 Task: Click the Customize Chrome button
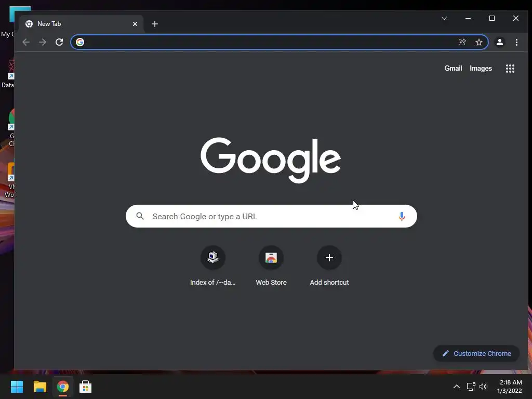[x=476, y=353]
